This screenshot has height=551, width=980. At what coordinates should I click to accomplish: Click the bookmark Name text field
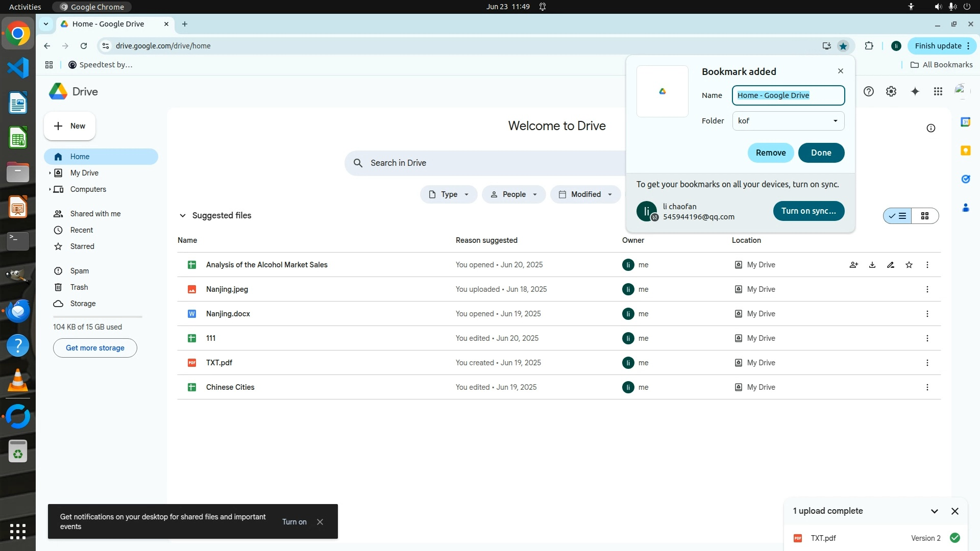tap(788, 95)
